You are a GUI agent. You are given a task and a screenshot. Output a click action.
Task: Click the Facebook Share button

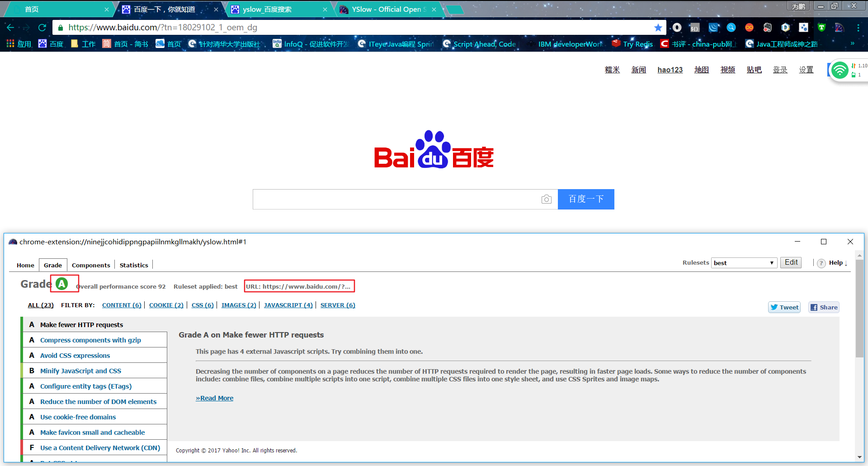click(x=824, y=307)
